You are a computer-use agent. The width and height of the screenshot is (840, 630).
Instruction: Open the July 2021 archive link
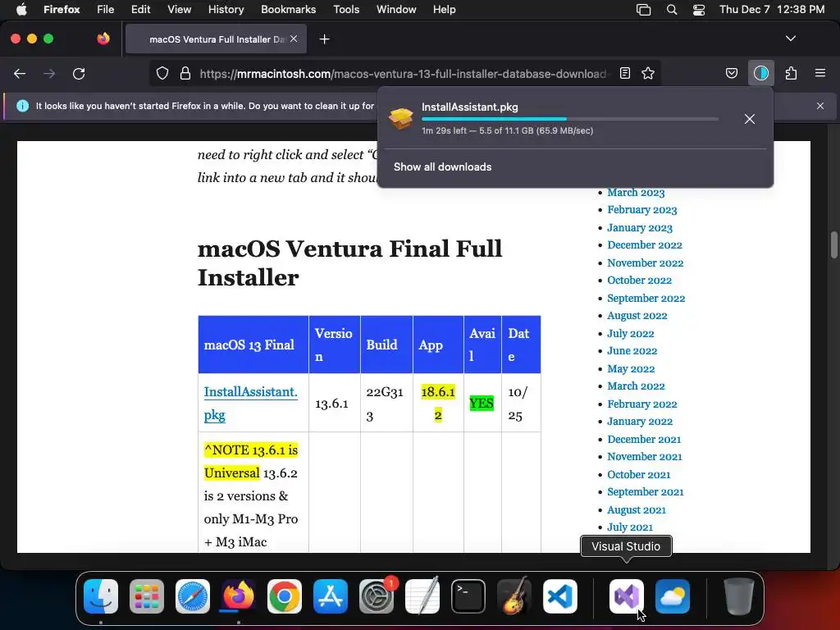[x=629, y=527]
